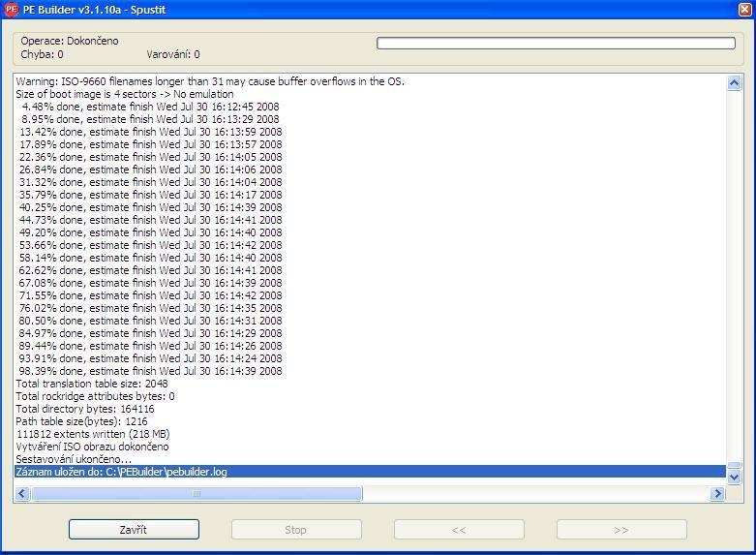Click the << back button
756x555 pixels.
[459, 530]
